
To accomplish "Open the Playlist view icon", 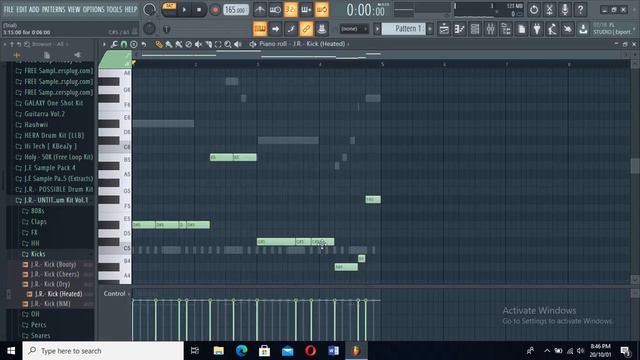I will 444,29.
